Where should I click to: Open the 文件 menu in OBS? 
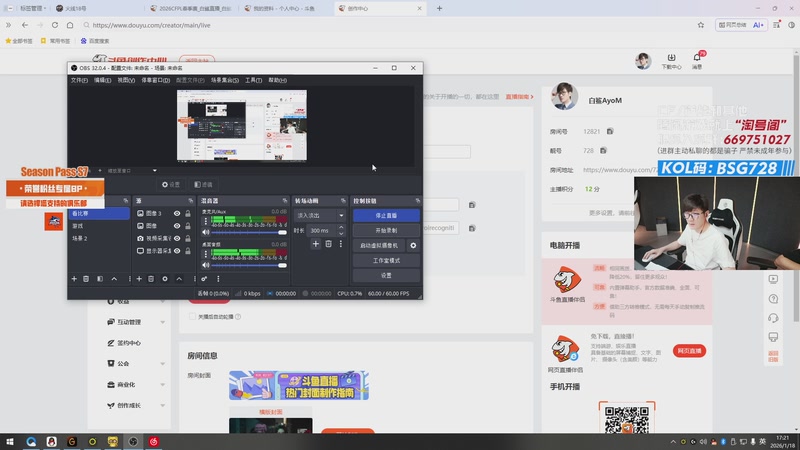click(x=79, y=80)
